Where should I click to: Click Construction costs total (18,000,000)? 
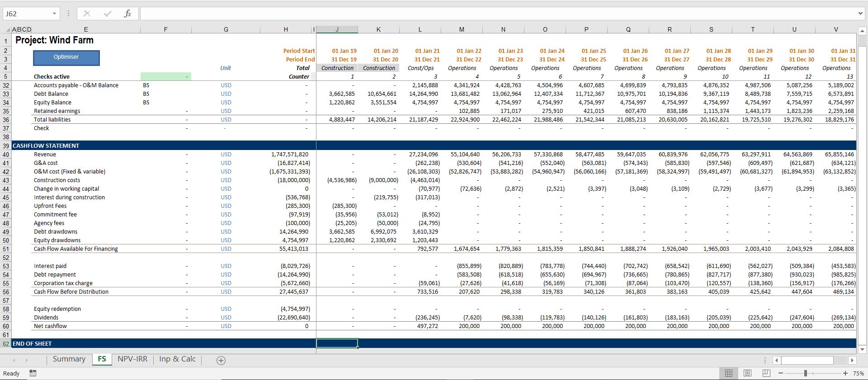294,180
